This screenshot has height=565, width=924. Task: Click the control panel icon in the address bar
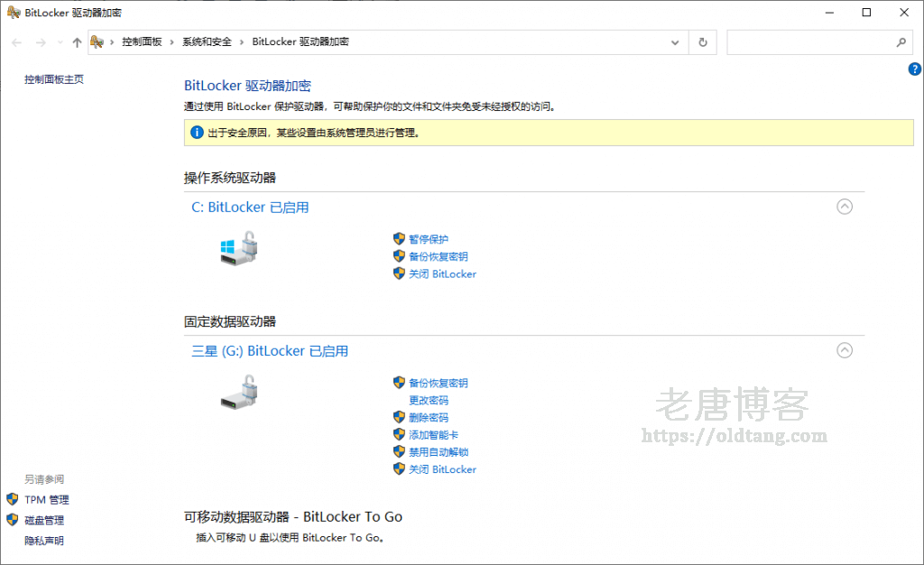(97, 42)
